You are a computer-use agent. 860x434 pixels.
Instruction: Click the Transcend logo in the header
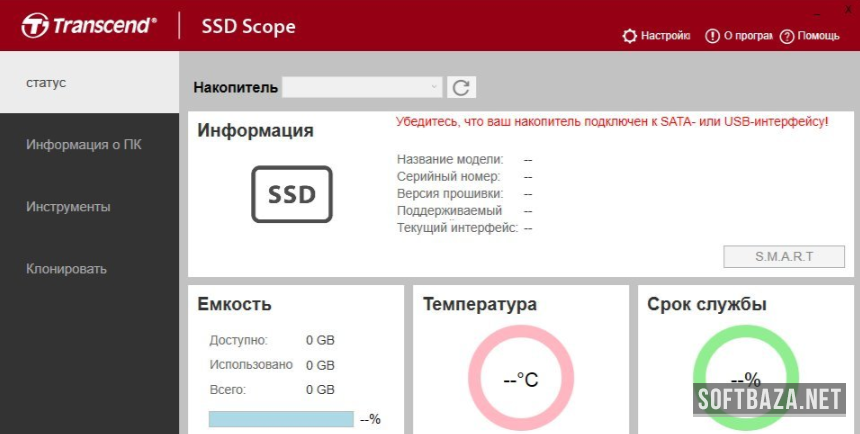click(x=89, y=26)
